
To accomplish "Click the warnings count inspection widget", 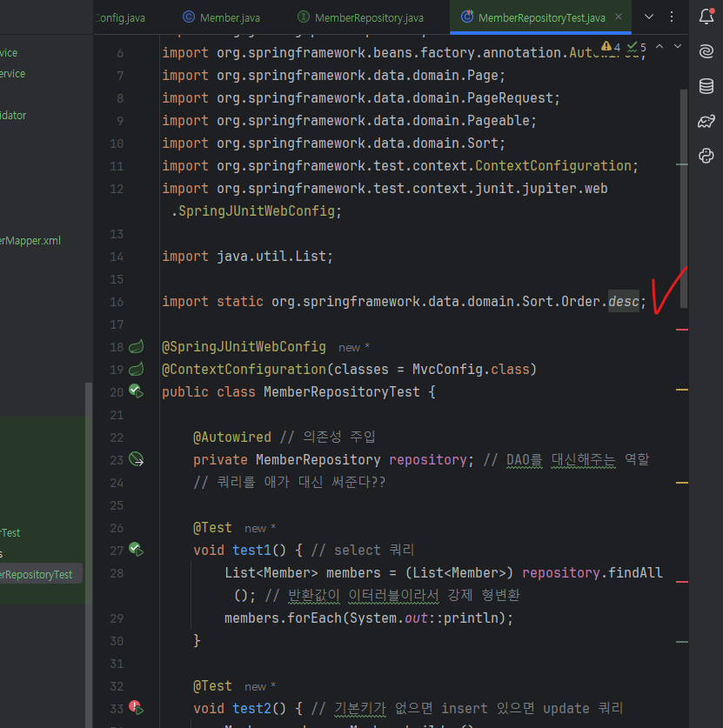I will pyautogui.click(x=612, y=47).
